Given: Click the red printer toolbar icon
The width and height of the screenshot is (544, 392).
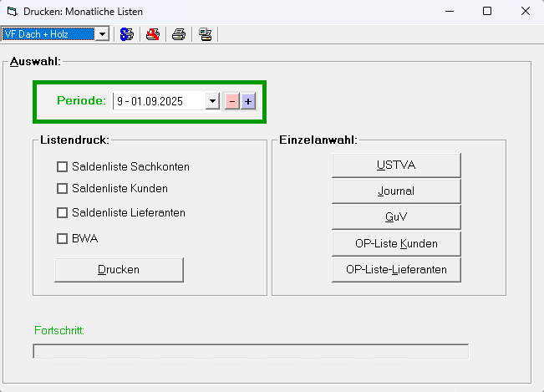Looking at the screenshot, I should coord(153,34).
